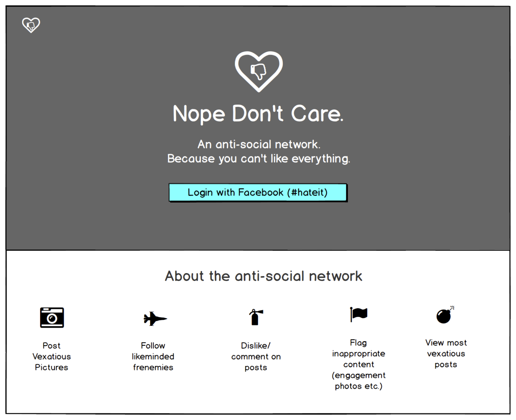Click the Nope Don't Care. heading

click(x=258, y=114)
